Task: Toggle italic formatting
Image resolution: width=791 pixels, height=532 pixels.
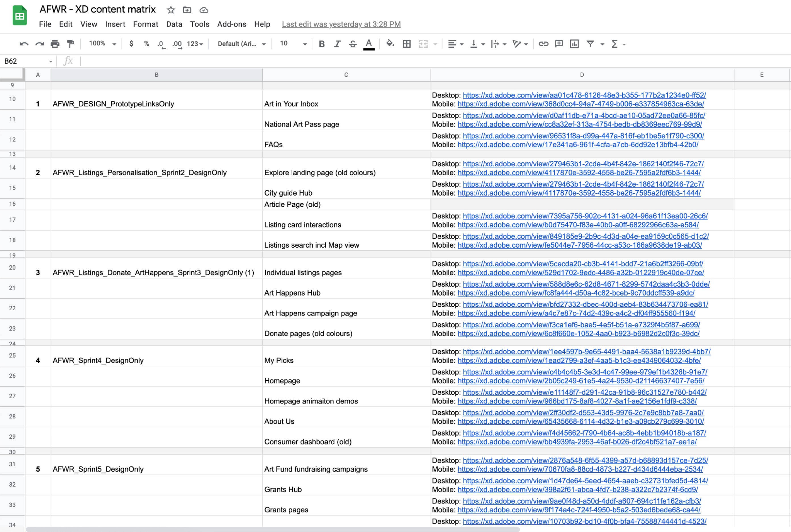Action: pyautogui.click(x=337, y=44)
